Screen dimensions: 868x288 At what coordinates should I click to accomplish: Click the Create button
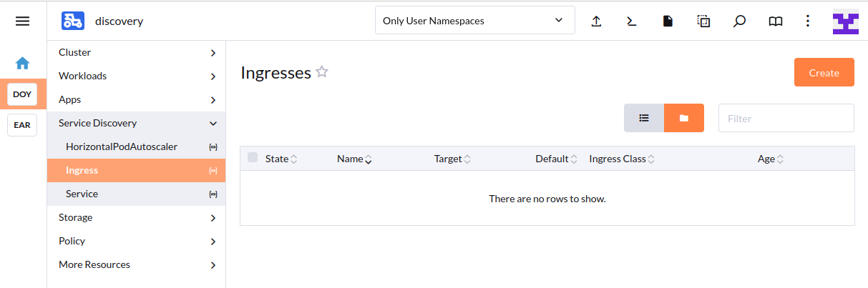[824, 72]
